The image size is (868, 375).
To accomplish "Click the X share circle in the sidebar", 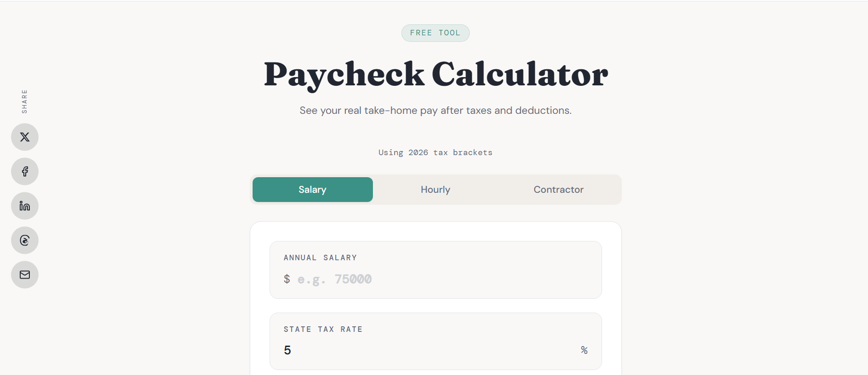I will coord(24,137).
